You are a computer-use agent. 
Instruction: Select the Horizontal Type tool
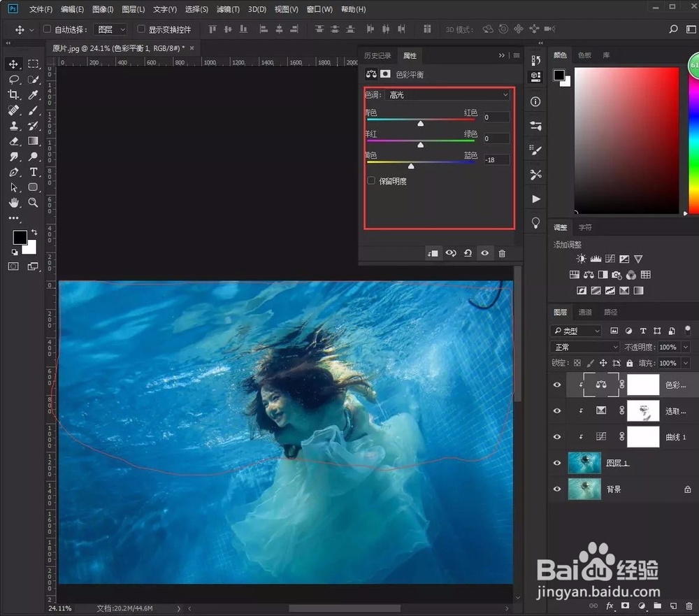click(x=33, y=172)
